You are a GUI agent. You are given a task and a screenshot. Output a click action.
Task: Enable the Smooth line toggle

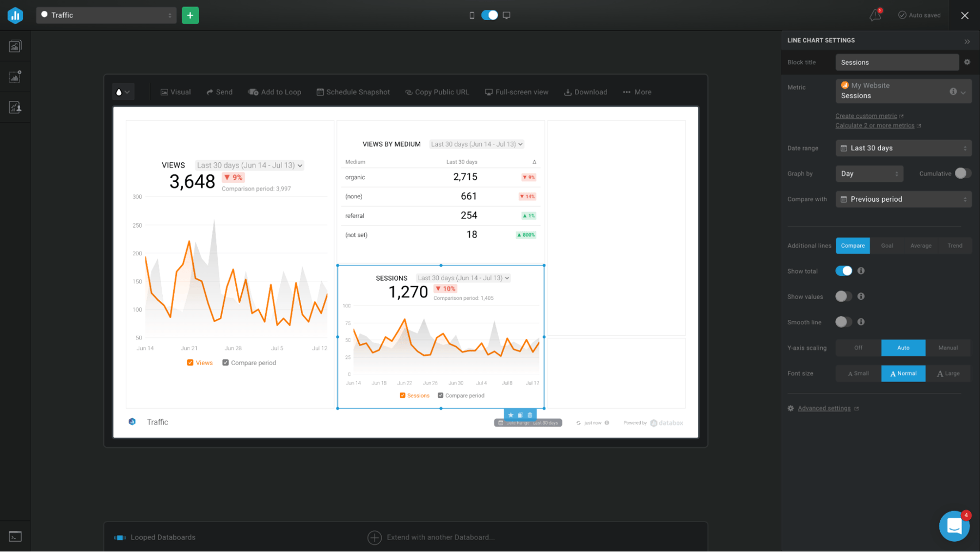click(844, 322)
